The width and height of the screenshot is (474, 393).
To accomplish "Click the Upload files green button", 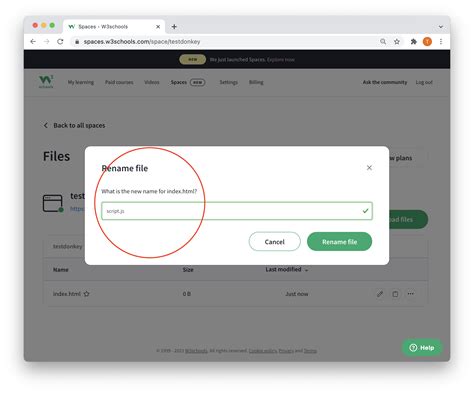I will tap(408, 219).
